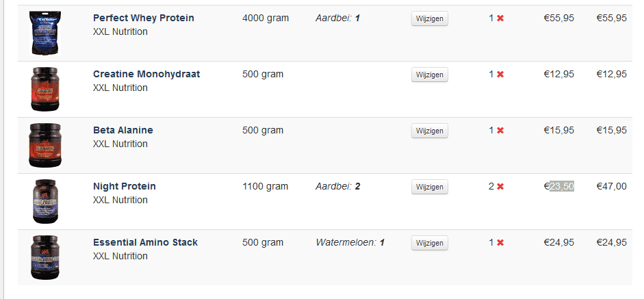Open Perfect Whey Protein product link
This screenshot has width=644, height=299.
point(143,18)
